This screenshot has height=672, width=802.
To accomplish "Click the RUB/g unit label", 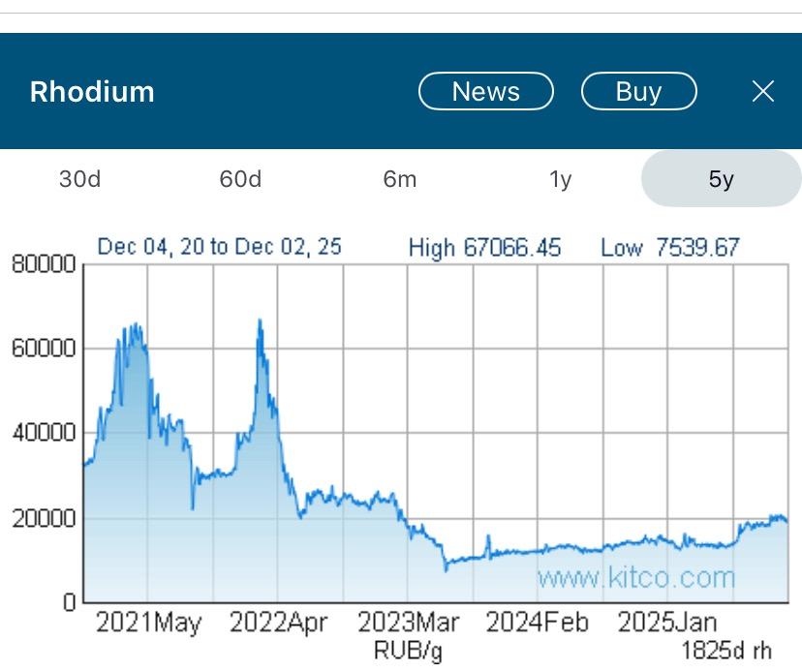I will click(x=408, y=650).
